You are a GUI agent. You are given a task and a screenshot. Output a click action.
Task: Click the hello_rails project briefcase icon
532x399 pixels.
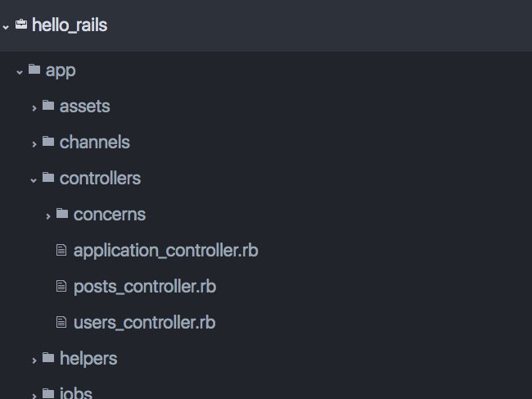pyautogui.click(x=21, y=25)
